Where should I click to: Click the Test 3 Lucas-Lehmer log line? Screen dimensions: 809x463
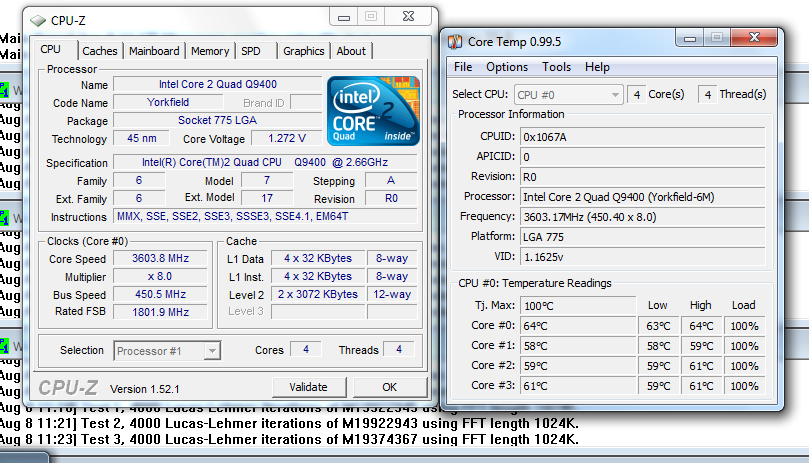(x=289, y=440)
